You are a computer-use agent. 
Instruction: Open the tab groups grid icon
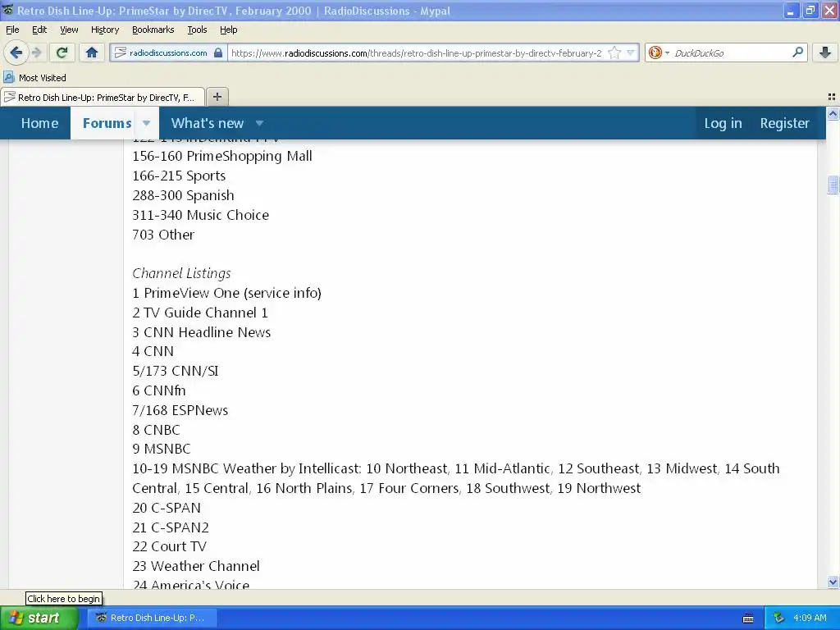pos(832,97)
